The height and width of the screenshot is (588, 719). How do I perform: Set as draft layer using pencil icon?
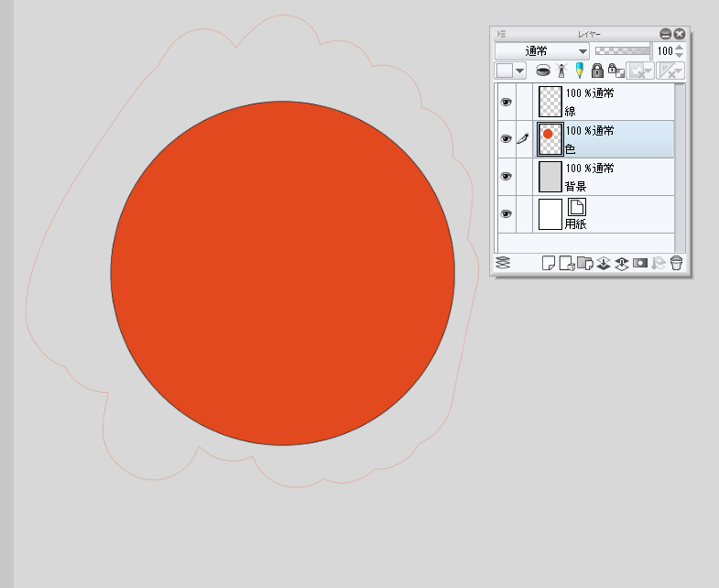coord(579,71)
